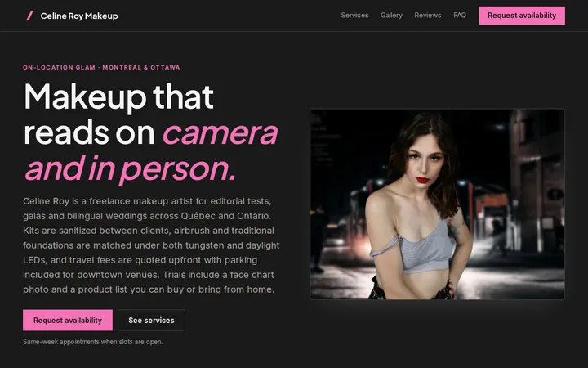Click the 'and in person.' headline line
Viewport: 588px width, 368px height.
click(131, 169)
